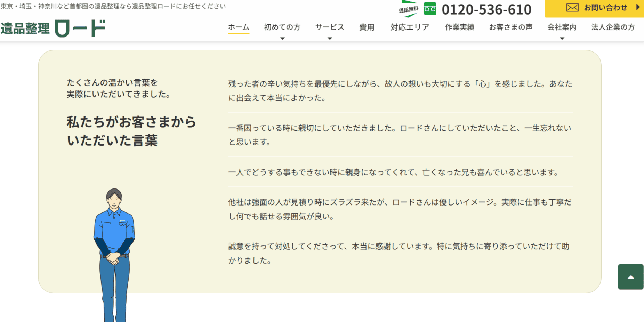Click the arrow icon inside the お問い合わせ button
The height and width of the screenshot is (322, 644).
click(638, 7)
